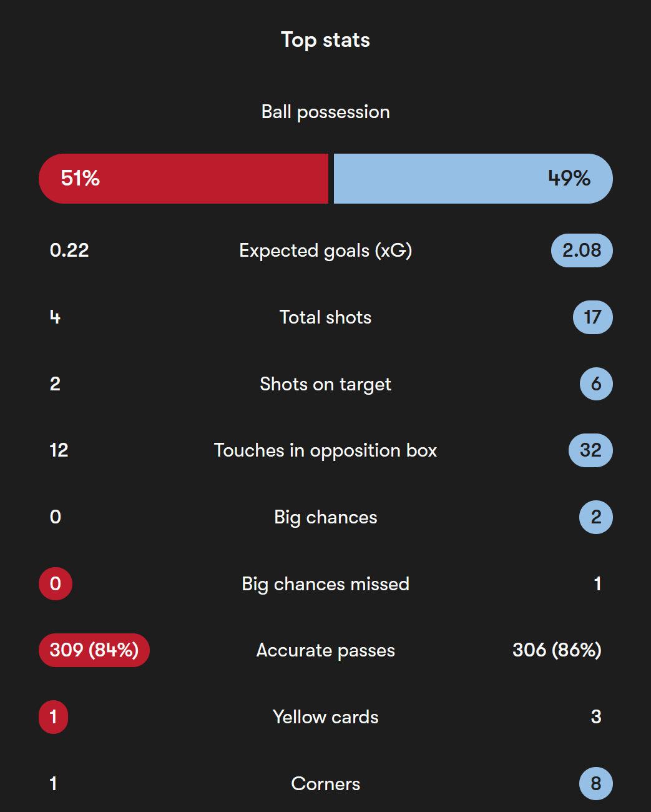
Task: Select the Ball possession label
Action: pos(325,112)
